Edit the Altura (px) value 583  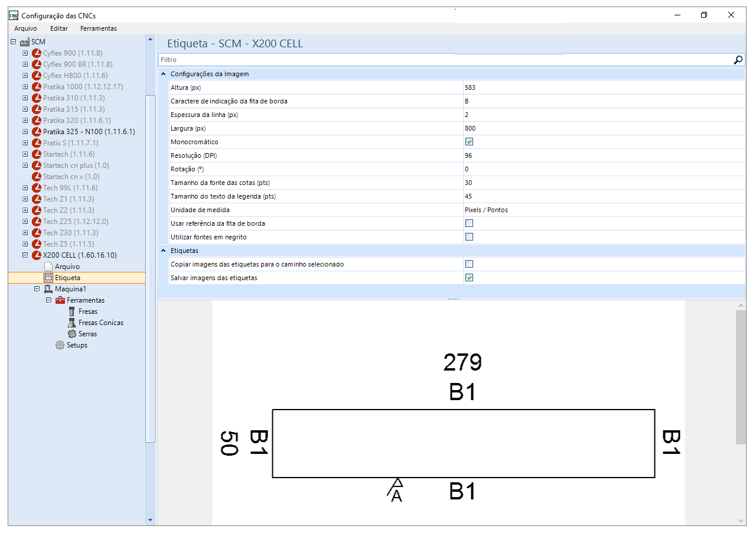(604, 87)
